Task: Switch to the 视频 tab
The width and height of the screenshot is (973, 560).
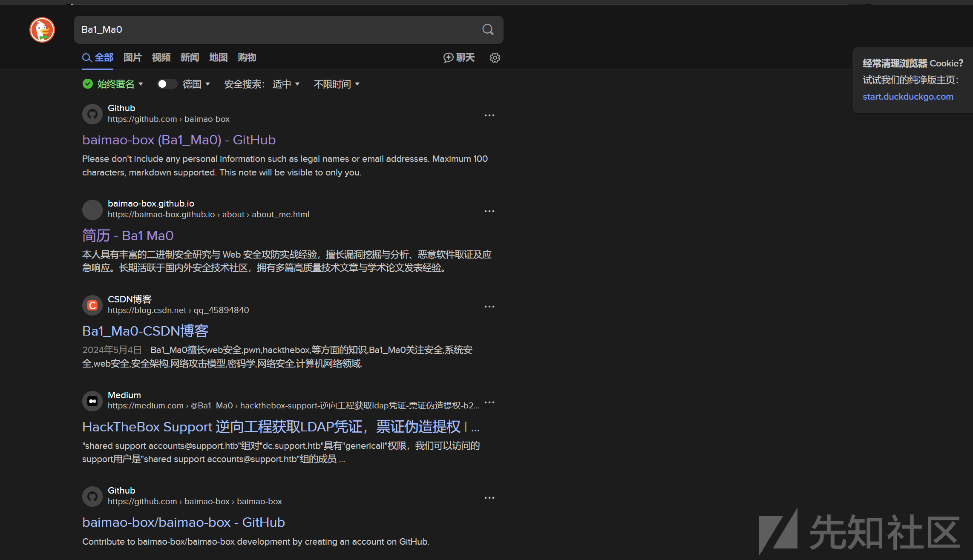Action: pos(161,57)
